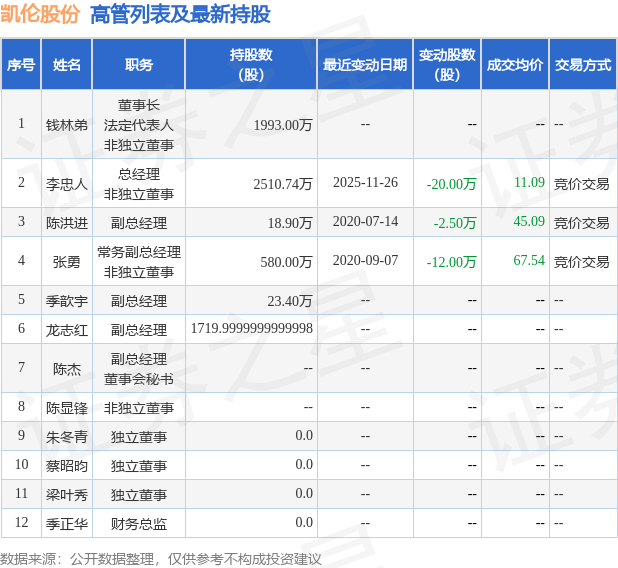618x568 pixels.
Task: Click the -20.00万 change value
Action: [x=451, y=184]
